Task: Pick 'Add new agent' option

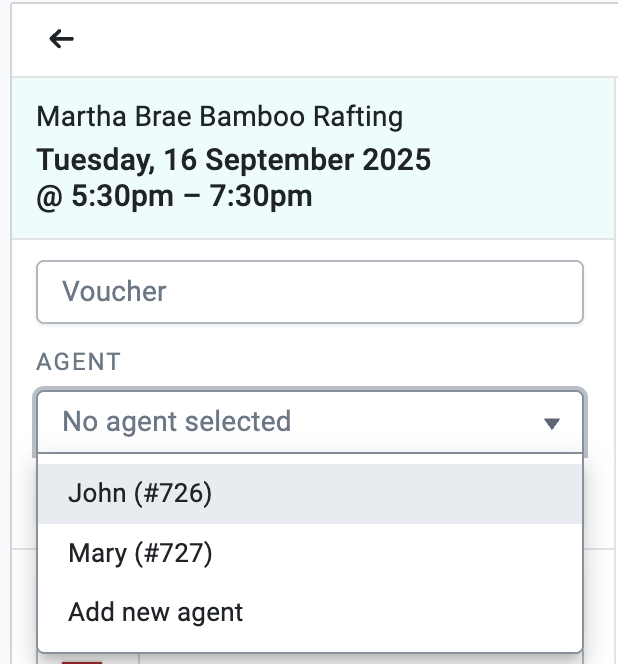Action: (155, 612)
